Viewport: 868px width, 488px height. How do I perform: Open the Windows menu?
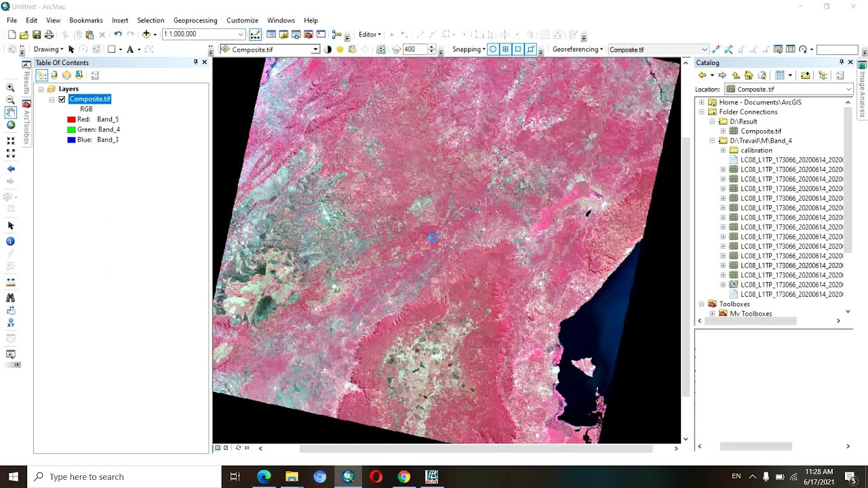click(x=281, y=20)
